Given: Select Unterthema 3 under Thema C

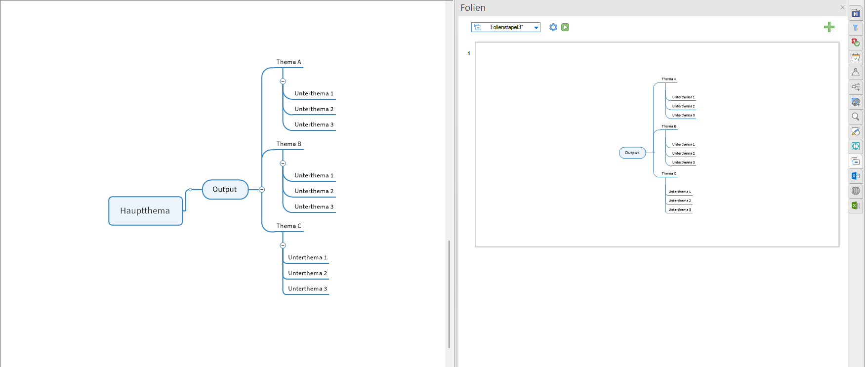Looking at the screenshot, I should point(307,288).
